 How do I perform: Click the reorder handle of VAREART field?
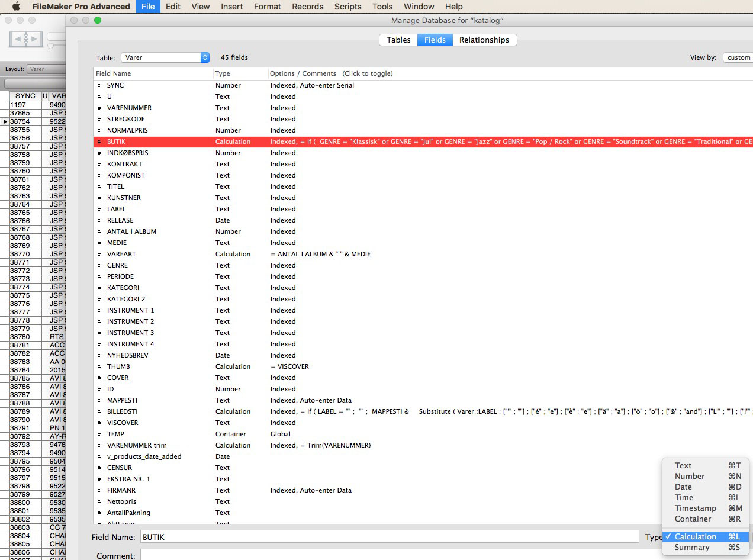pos(99,254)
